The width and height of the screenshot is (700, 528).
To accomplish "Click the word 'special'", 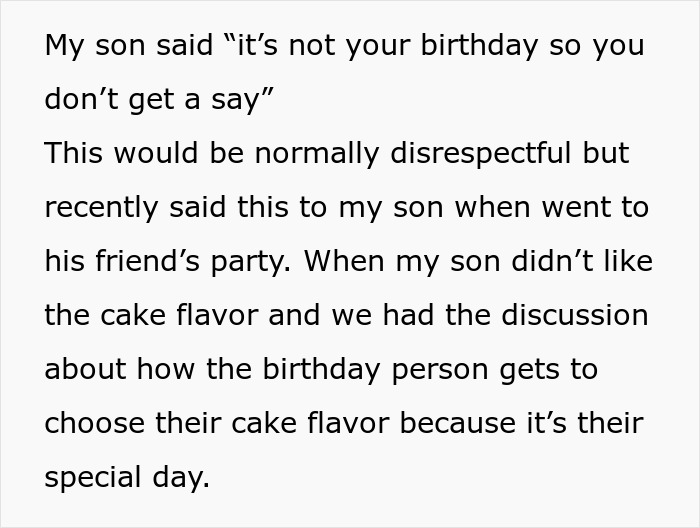I will click(91, 478).
